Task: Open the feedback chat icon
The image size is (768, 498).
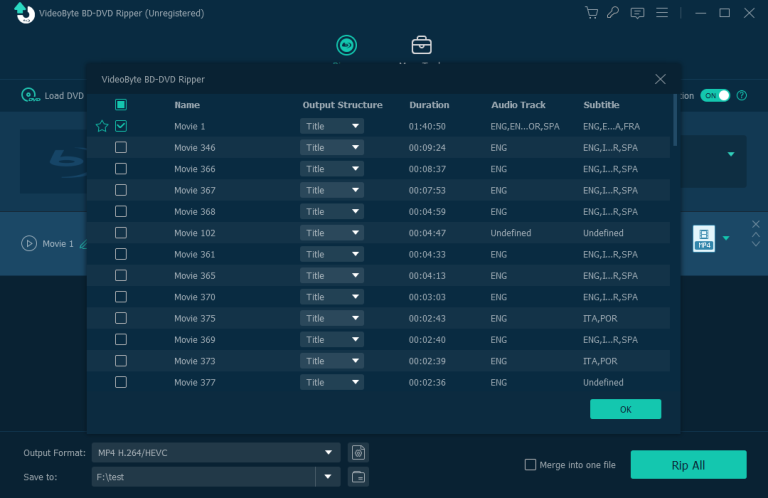Action: tap(637, 13)
